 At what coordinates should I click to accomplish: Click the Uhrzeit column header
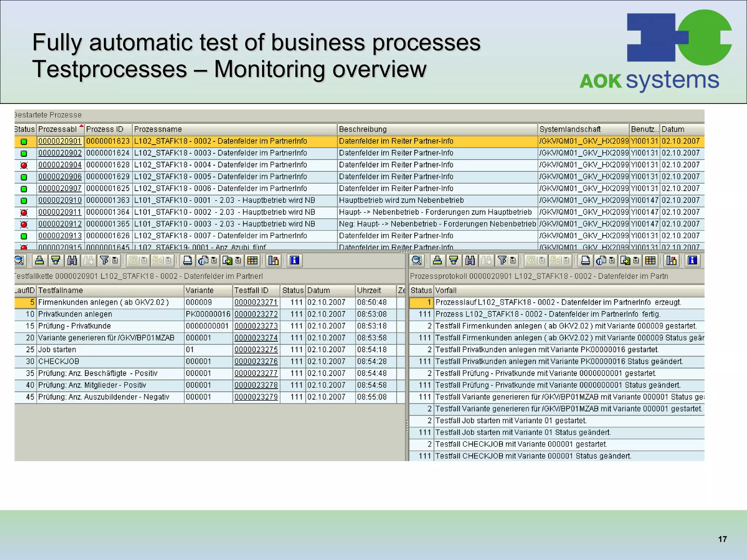click(x=376, y=291)
